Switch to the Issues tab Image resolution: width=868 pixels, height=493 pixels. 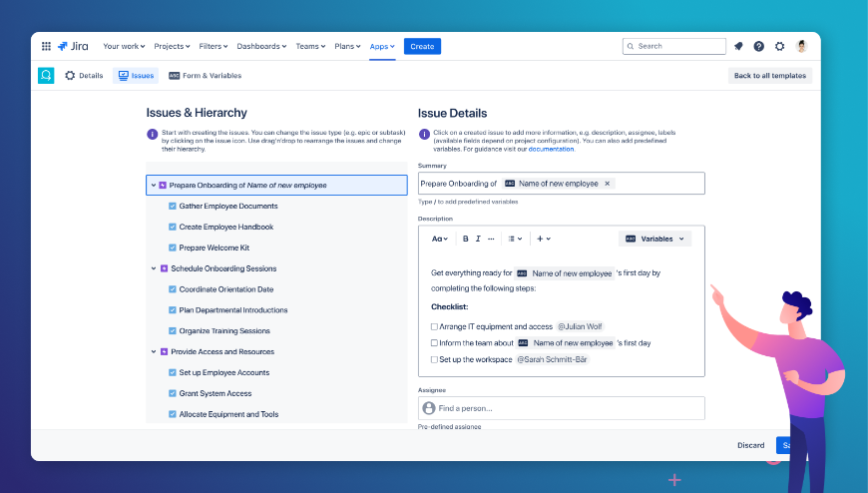(x=136, y=75)
